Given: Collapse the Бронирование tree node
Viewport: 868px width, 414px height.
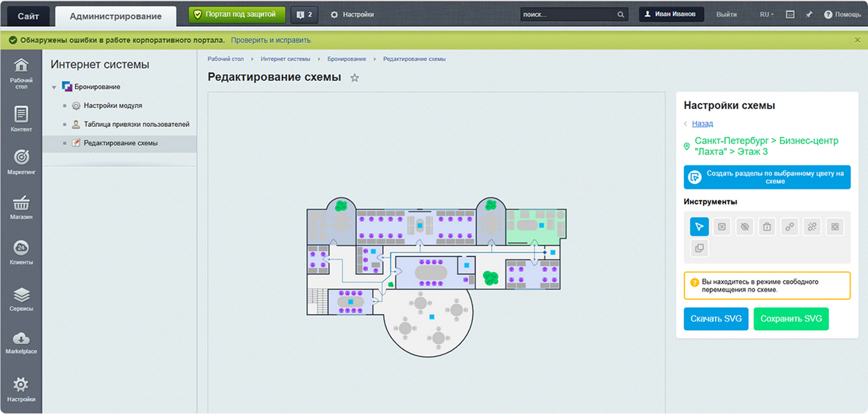Looking at the screenshot, I should click(x=54, y=87).
